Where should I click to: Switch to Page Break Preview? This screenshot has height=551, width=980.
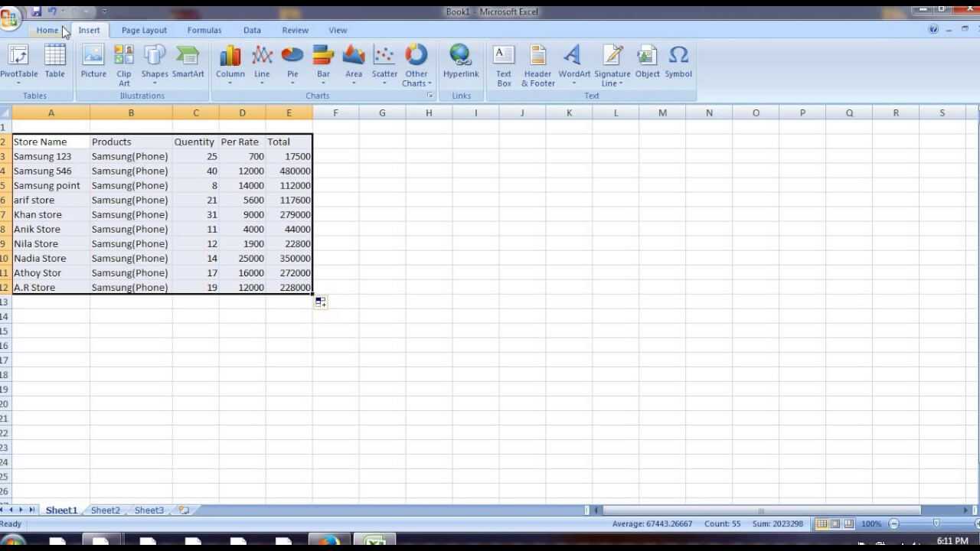[848, 523]
